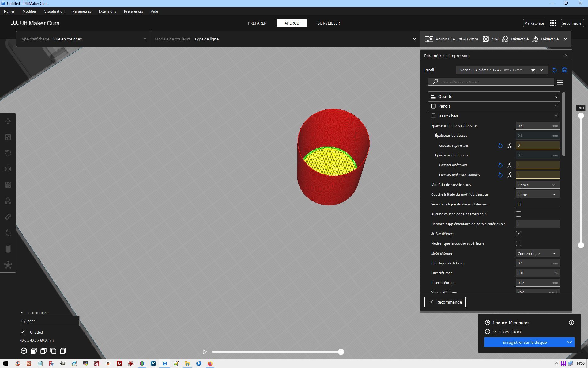Switch to the PRÉPARER tab
The width and height of the screenshot is (588, 368).
257,23
